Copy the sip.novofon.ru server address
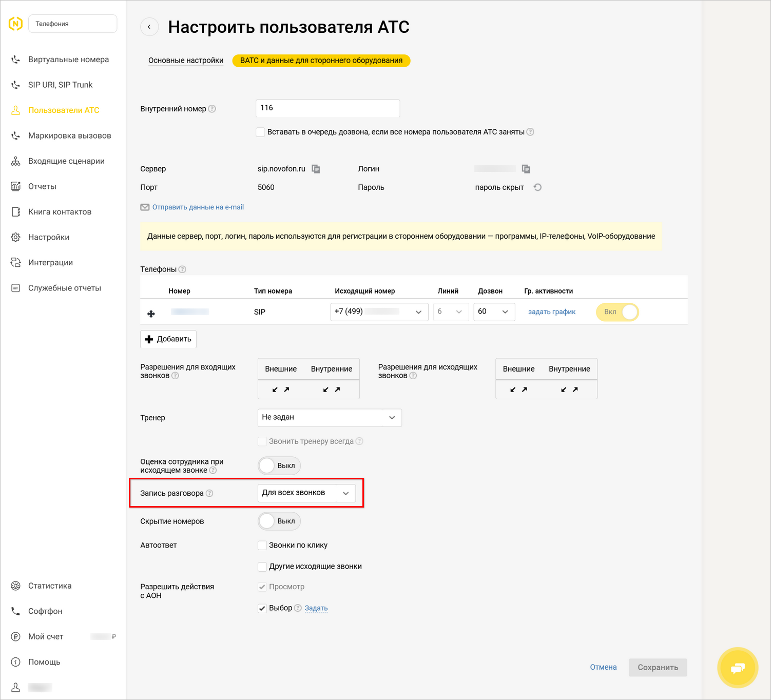The image size is (771, 700). point(316,169)
